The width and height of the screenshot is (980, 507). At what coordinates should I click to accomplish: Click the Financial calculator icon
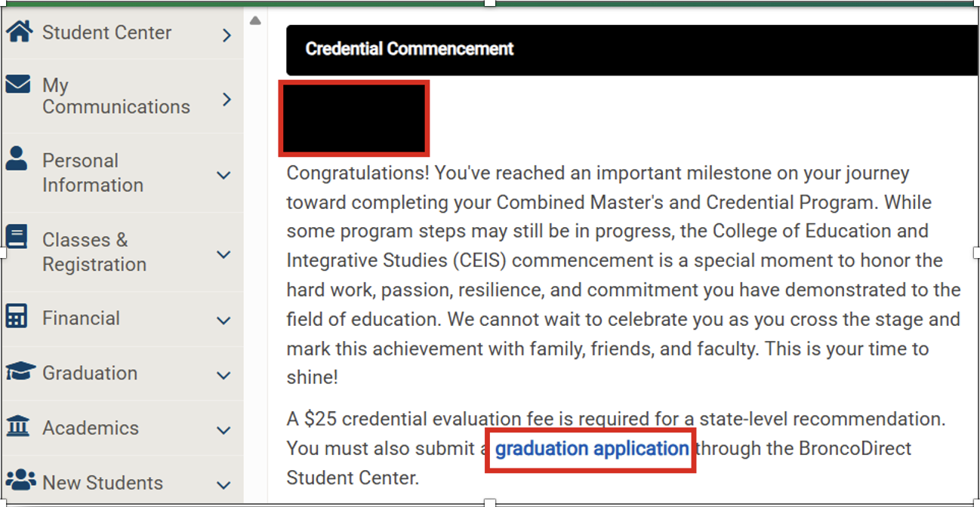(x=16, y=316)
